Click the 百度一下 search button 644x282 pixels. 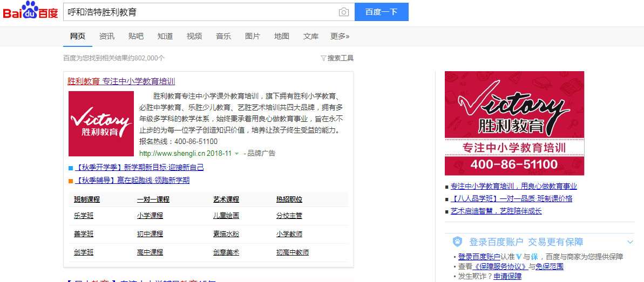pos(382,12)
